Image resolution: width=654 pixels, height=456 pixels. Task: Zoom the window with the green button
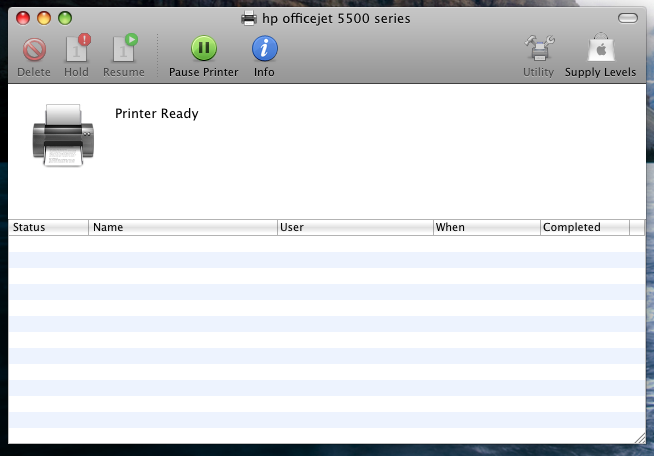click(65, 18)
